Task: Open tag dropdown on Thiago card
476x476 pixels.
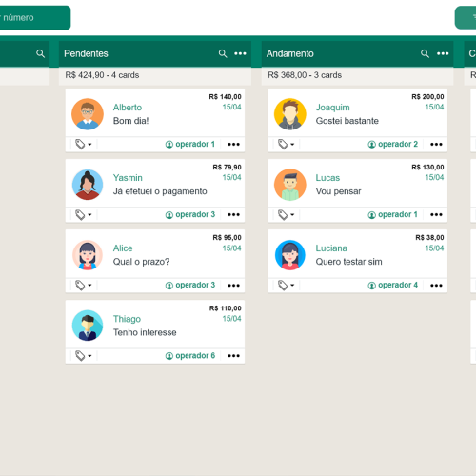Action: (84, 356)
